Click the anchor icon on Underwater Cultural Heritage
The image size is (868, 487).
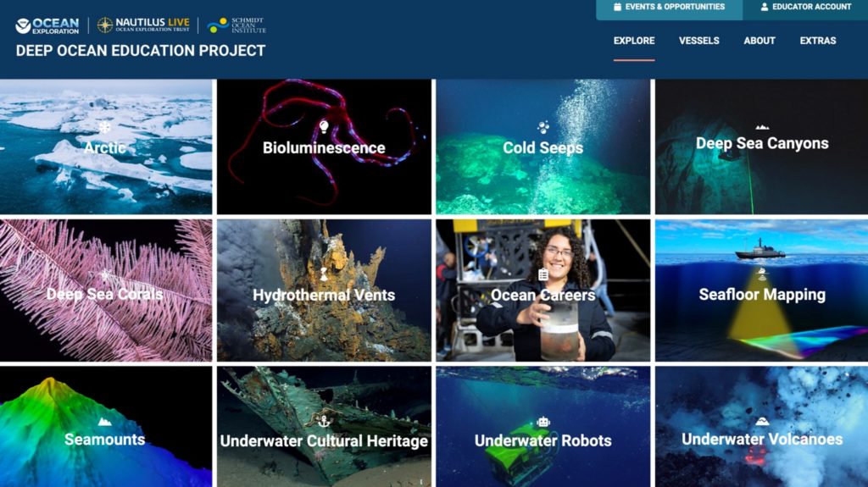pos(324,421)
